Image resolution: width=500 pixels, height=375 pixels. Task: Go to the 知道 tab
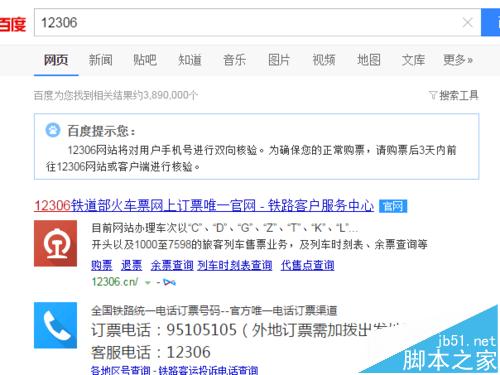(190, 60)
